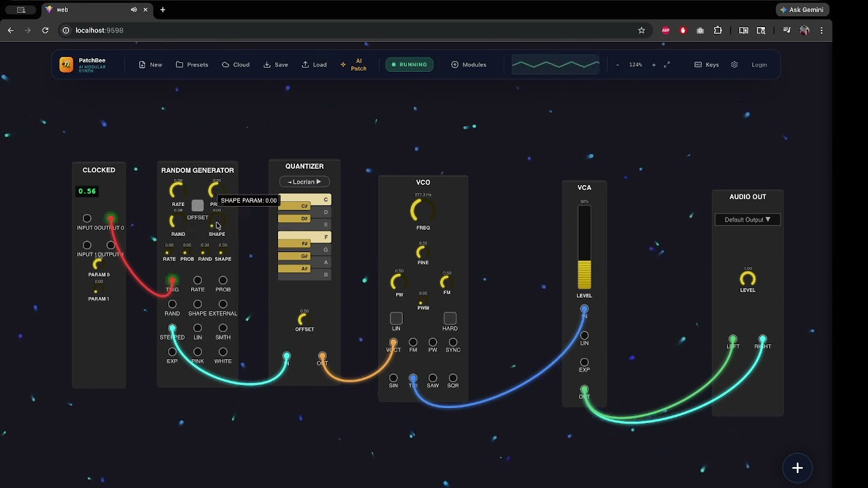This screenshot has height=488, width=868.
Task: Click the Random Generator STEPPED output jack
Action: [x=172, y=328]
